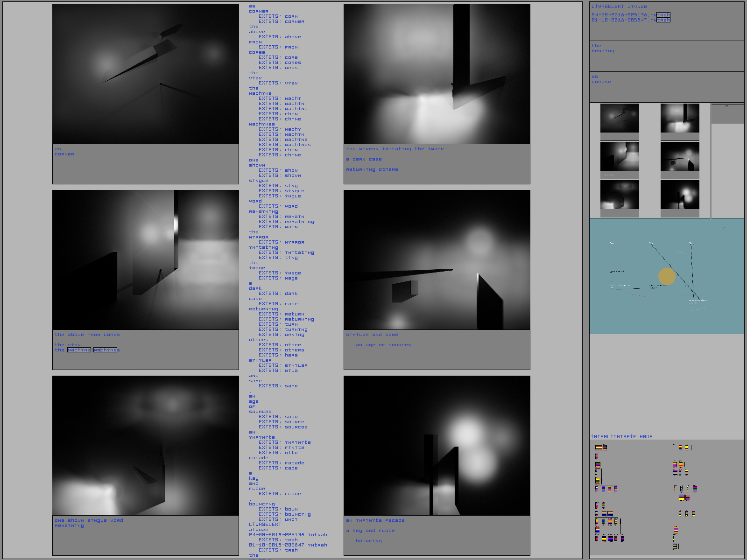Click the top-left striped colour block in INTERLICHTSPIELHAUS

click(601, 448)
